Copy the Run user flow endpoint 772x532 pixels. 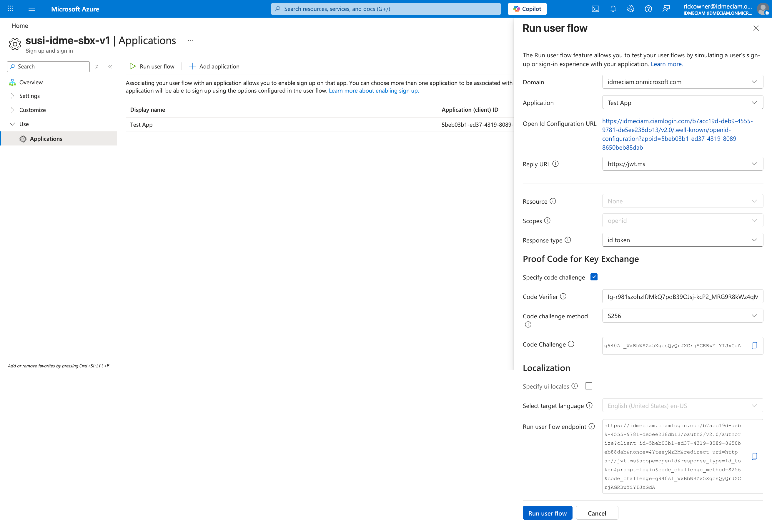coord(754,456)
